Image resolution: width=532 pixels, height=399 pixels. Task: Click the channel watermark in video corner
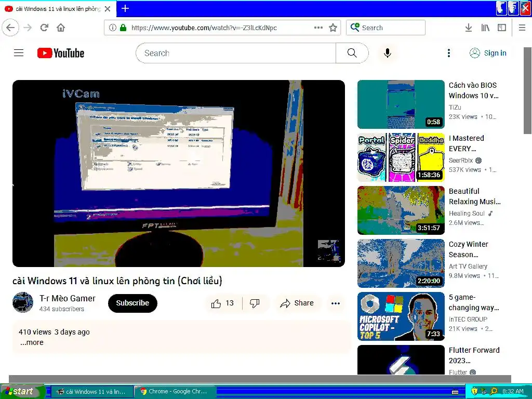tap(328, 251)
